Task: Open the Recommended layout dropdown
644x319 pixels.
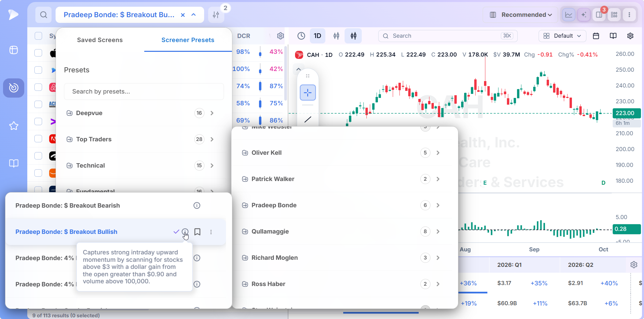Action: point(521,15)
